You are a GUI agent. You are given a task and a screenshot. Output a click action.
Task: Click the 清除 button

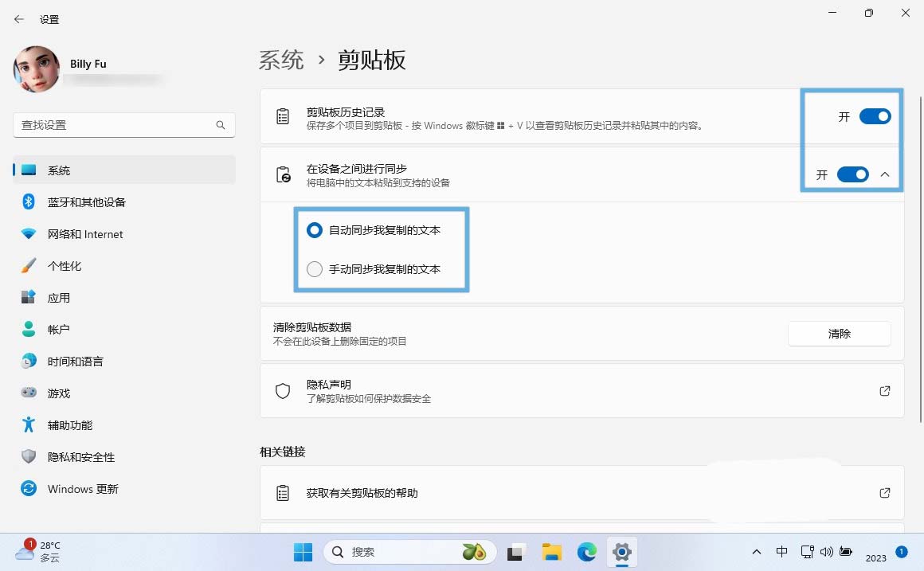tap(839, 334)
